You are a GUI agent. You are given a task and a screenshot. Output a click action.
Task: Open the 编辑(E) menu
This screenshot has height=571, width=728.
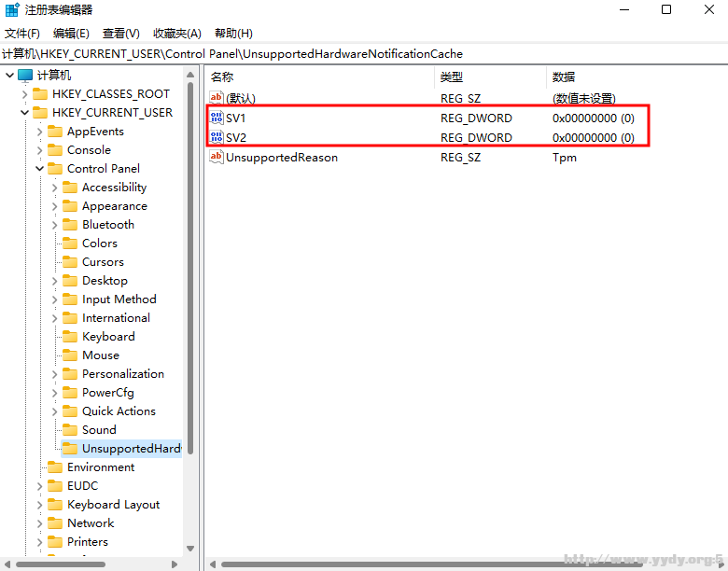[71, 34]
